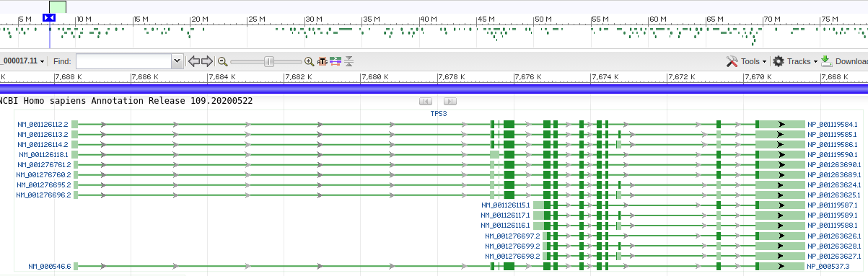868x276 pixels.
Task: Select transcript NM_001276699.2
Action: 512,246
